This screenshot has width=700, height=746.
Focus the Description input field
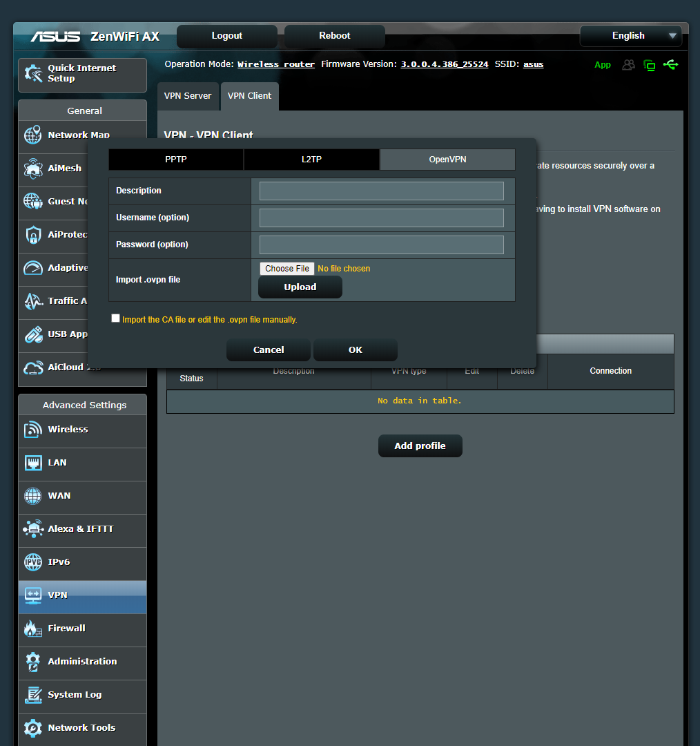(x=381, y=191)
